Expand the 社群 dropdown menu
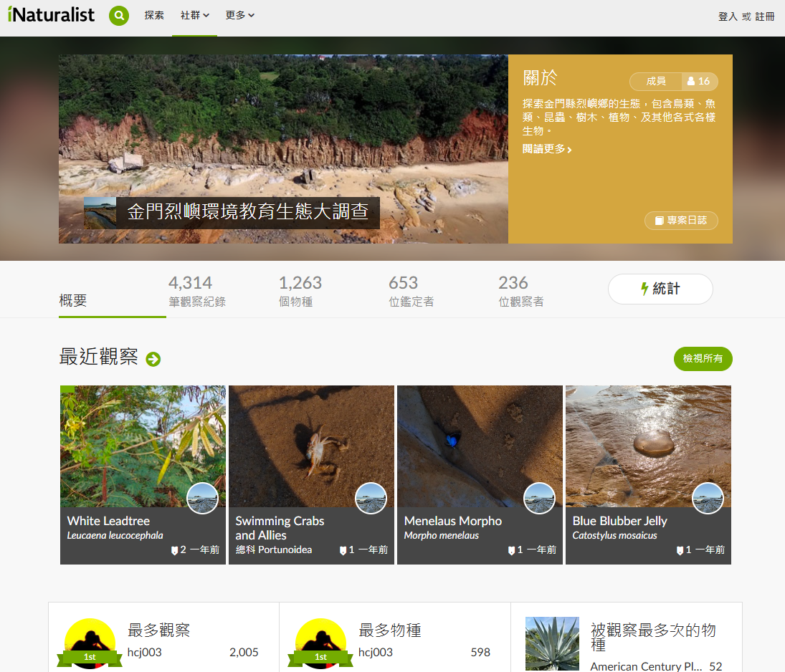 point(194,15)
